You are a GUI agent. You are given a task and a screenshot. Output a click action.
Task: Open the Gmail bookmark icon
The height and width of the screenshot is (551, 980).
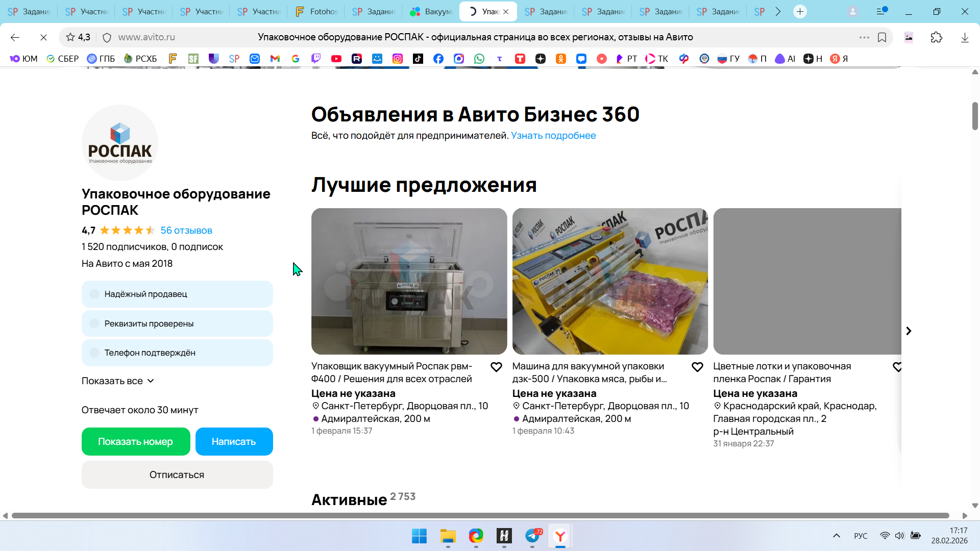pyautogui.click(x=275, y=59)
